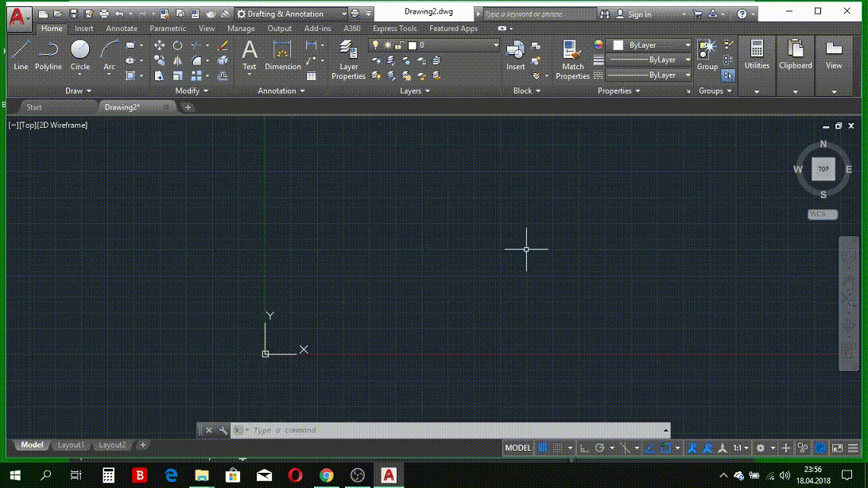Toggle Object Snap Tracking in status bar
The width and height of the screenshot is (868, 488).
tap(649, 448)
